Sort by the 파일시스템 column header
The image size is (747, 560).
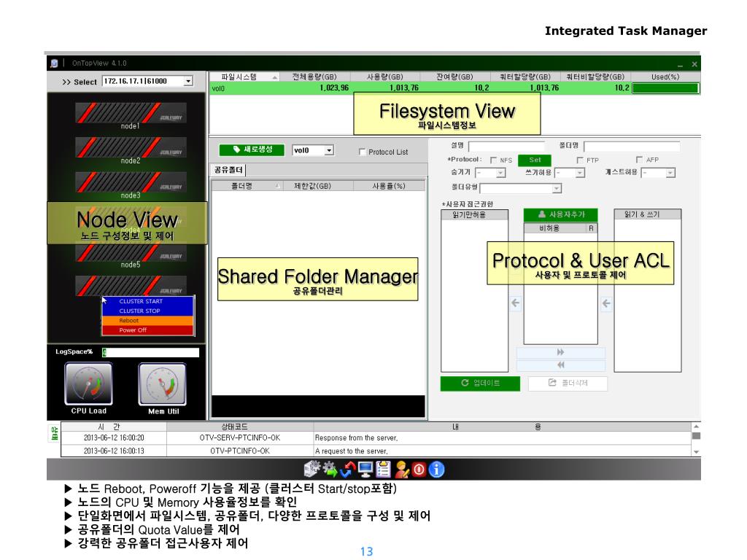click(244, 77)
